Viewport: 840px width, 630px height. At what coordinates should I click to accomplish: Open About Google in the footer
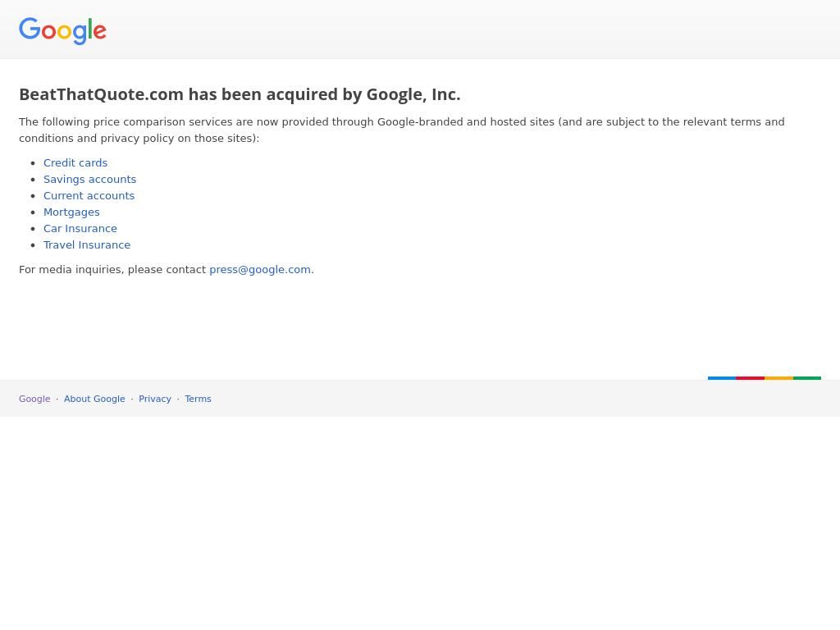(94, 399)
